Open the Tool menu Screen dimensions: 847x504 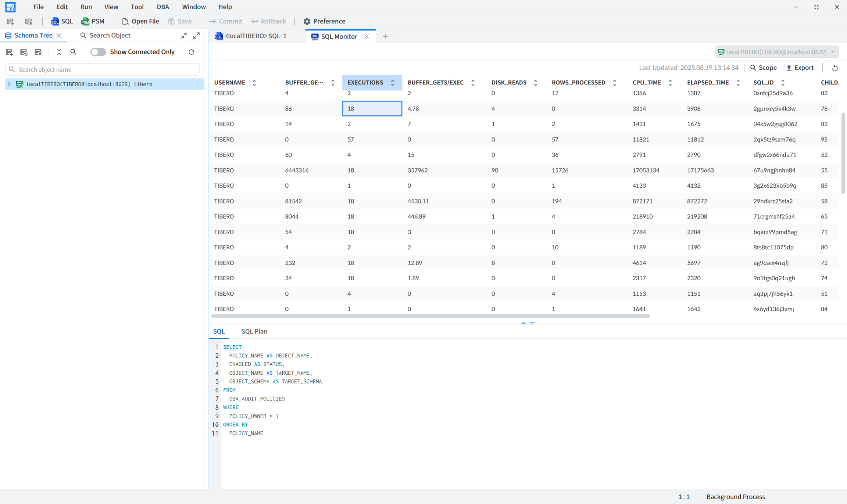[137, 7]
